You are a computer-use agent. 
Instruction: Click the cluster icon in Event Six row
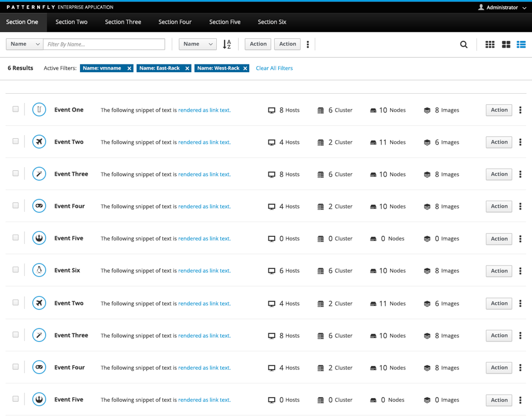(320, 271)
